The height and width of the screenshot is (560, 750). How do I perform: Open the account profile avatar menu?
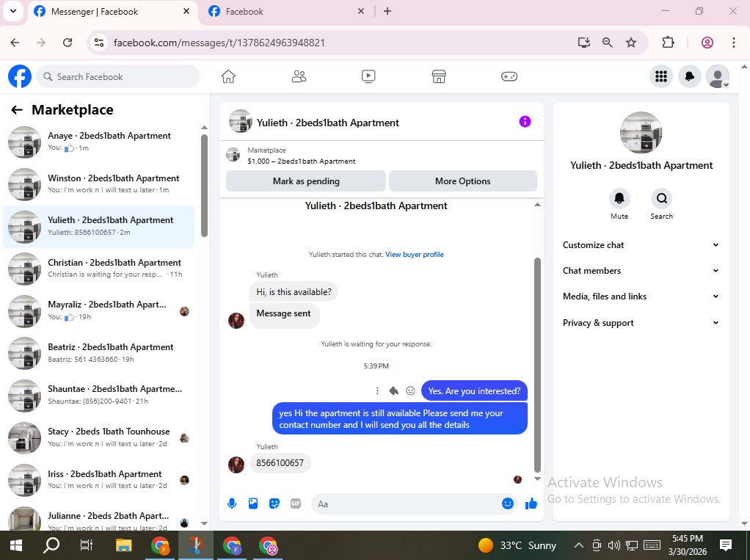click(x=718, y=76)
